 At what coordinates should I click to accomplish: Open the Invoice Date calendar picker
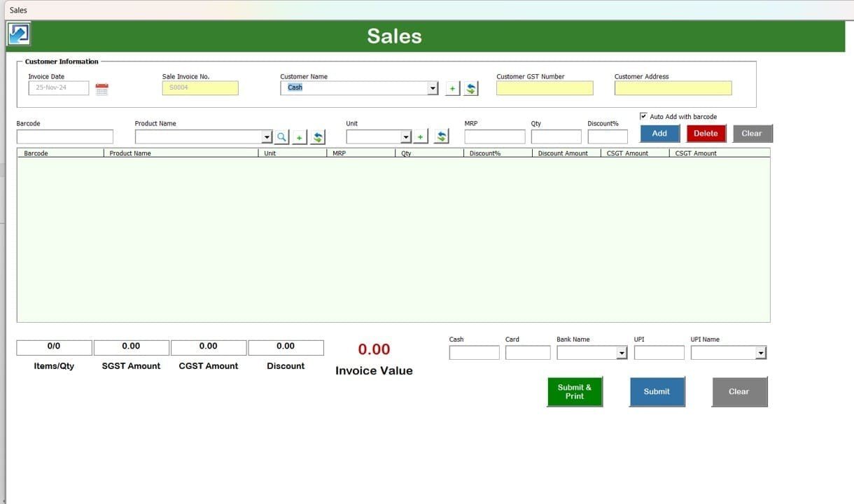pos(102,89)
